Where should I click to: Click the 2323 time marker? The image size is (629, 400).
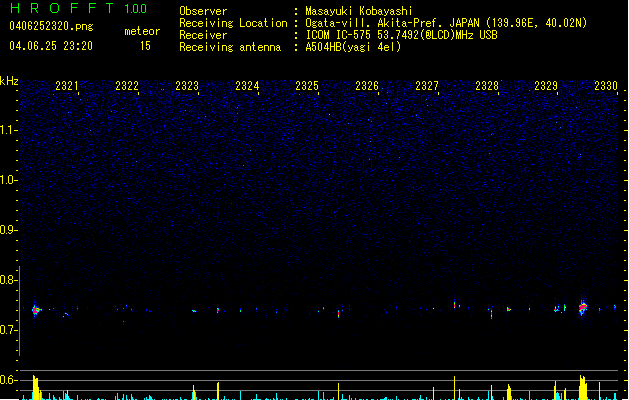pyautogui.click(x=187, y=86)
